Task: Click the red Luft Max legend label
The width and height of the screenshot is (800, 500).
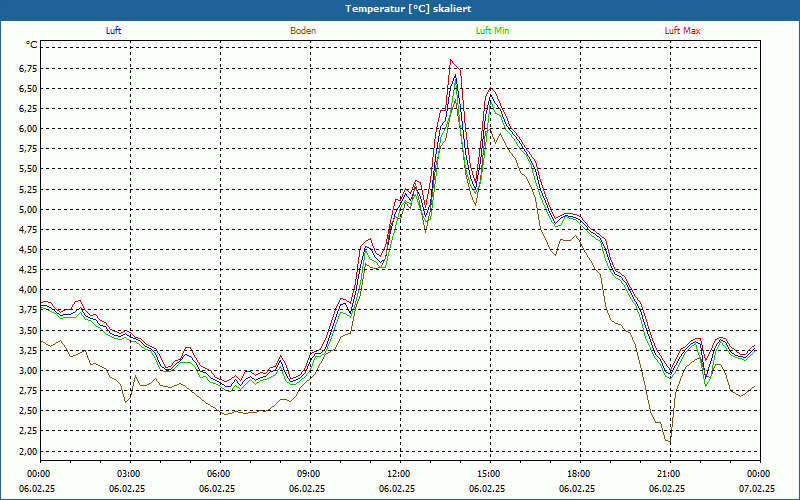Action: click(x=682, y=31)
